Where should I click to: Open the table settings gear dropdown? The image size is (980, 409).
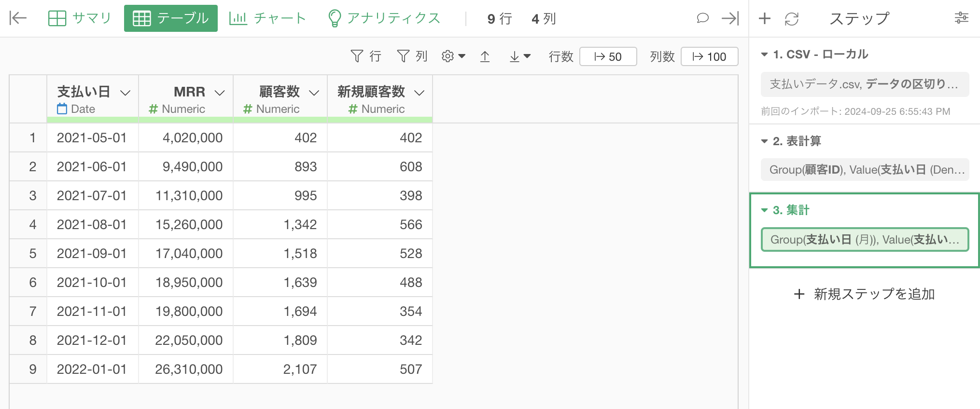click(453, 56)
